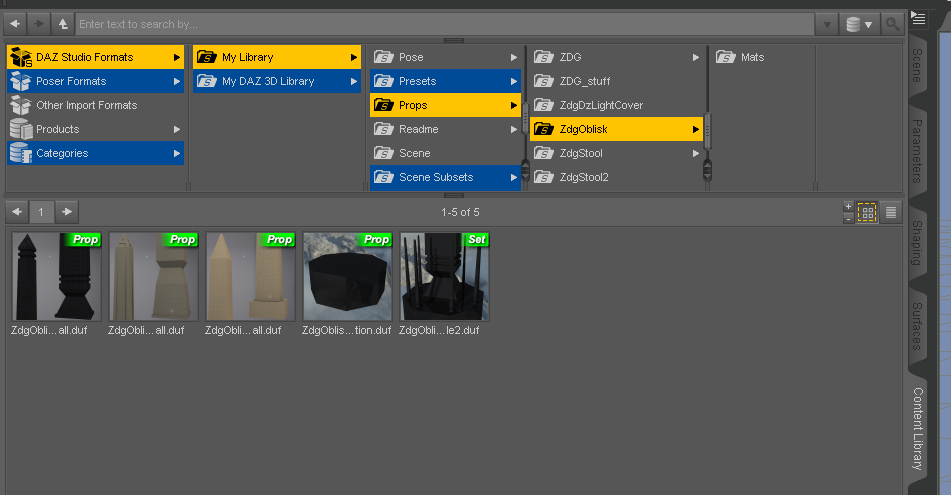
Task: Open the ZDG folder
Action: (x=616, y=57)
